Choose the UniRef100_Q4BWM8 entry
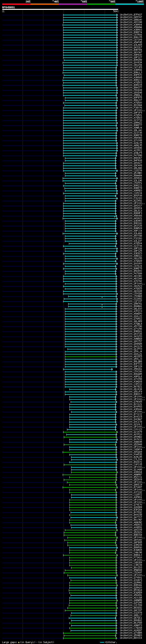The image size is (146, 644). [131, 600]
